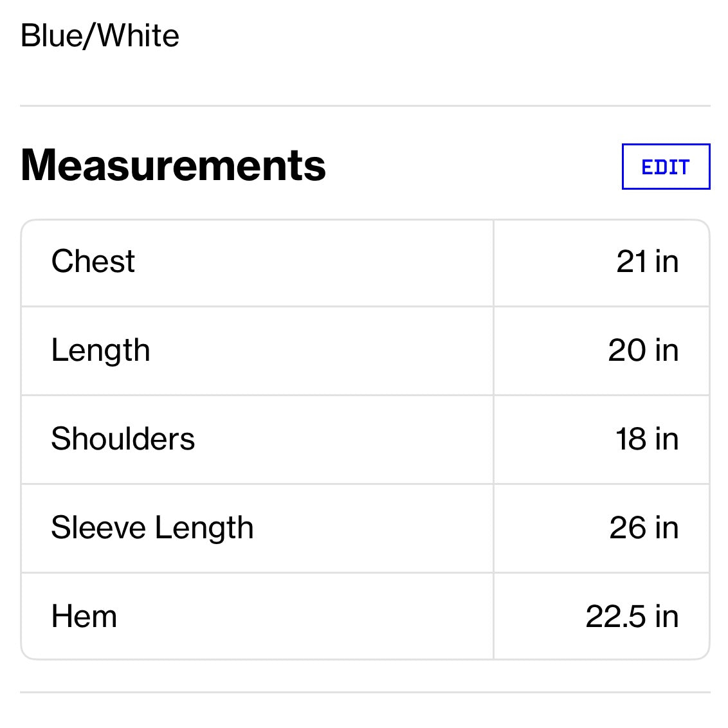The image size is (728, 728).
Task: Click the 'in' unit in Length row
Action: [x=667, y=350]
